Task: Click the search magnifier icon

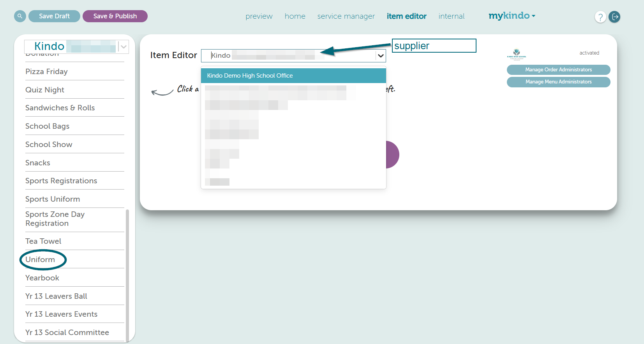Action: (x=20, y=16)
